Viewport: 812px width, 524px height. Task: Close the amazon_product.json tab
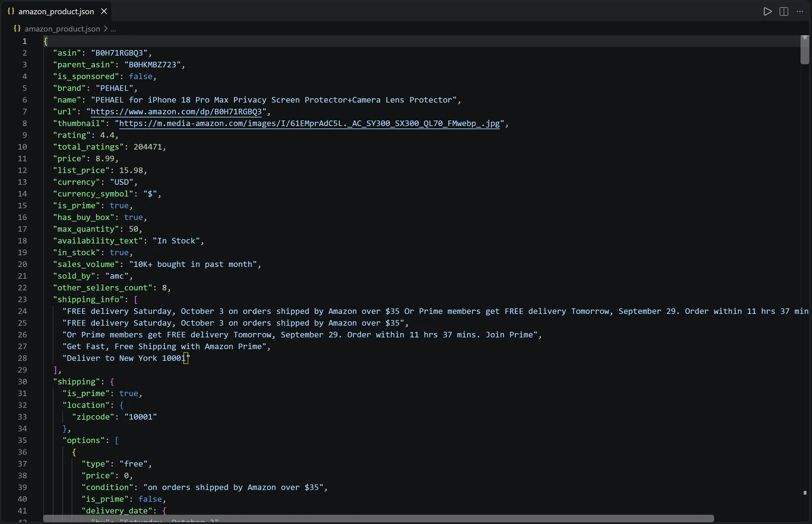[104, 11]
